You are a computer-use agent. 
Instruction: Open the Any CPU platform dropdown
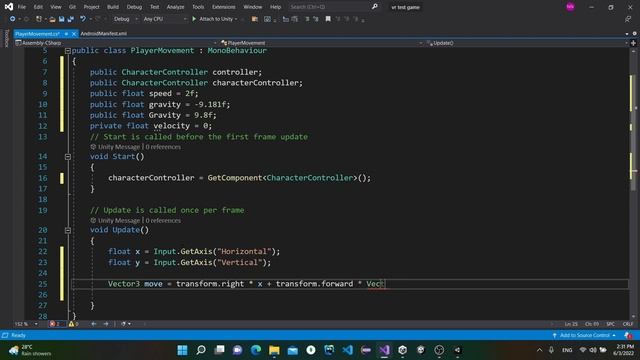tap(164, 19)
